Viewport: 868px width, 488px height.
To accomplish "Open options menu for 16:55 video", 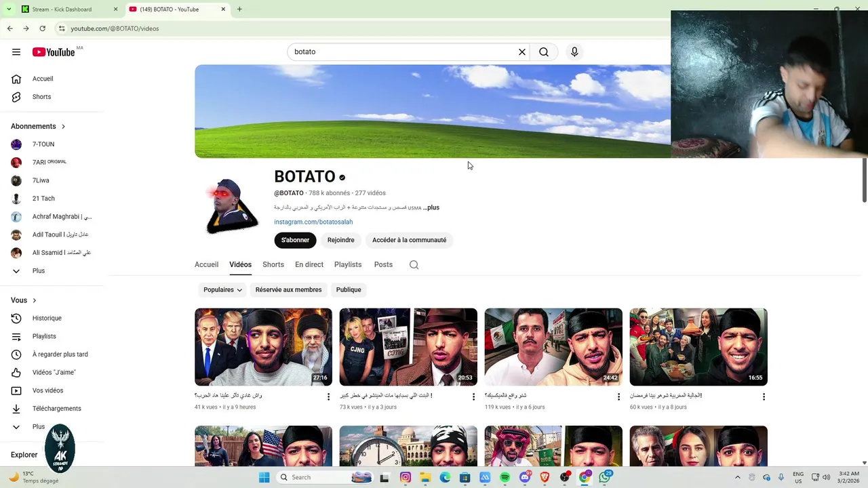I will pos(764,396).
